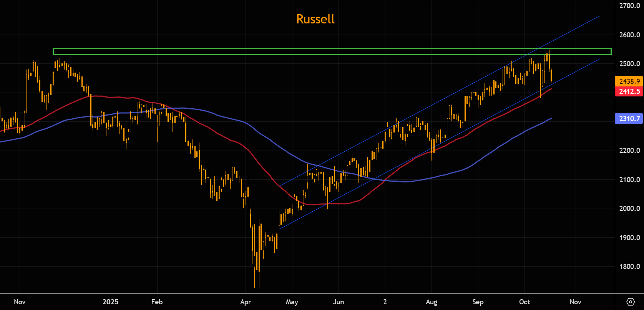The height and width of the screenshot is (310, 644).
Task: Click the Aug label on time axis
Action: pyautogui.click(x=432, y=302)
